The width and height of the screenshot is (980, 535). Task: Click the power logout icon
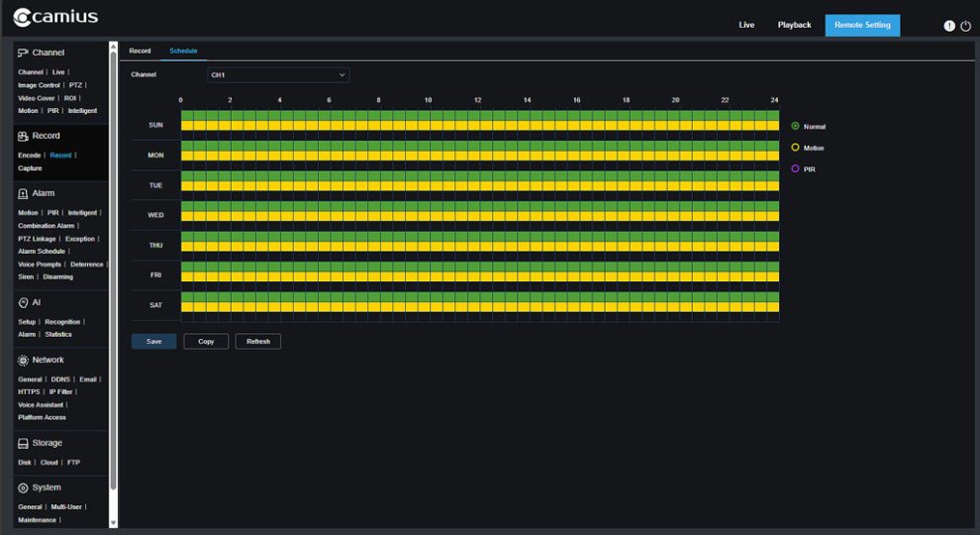point(965,26)
